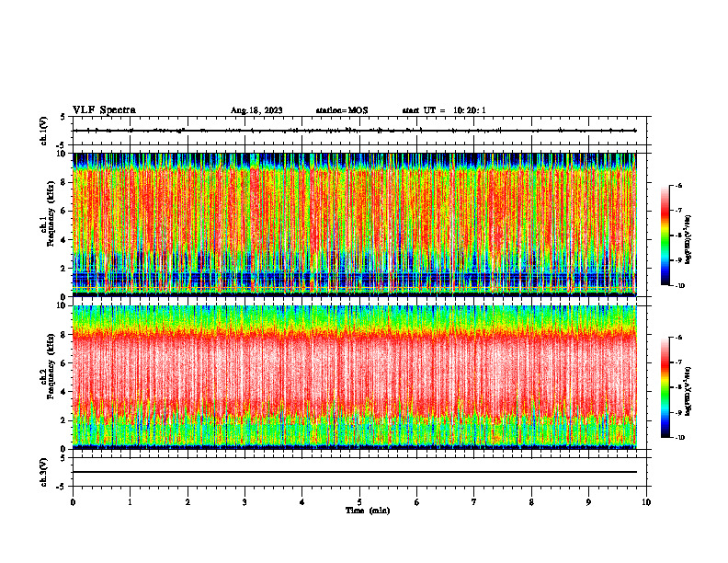The image size is (728, 563).
Task: Click time axis tick label "8"
Action: pos(531,502)
